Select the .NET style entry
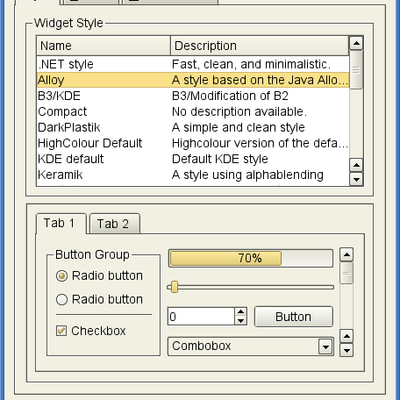This screenshot has width=400, height=400. coord(193,64)
